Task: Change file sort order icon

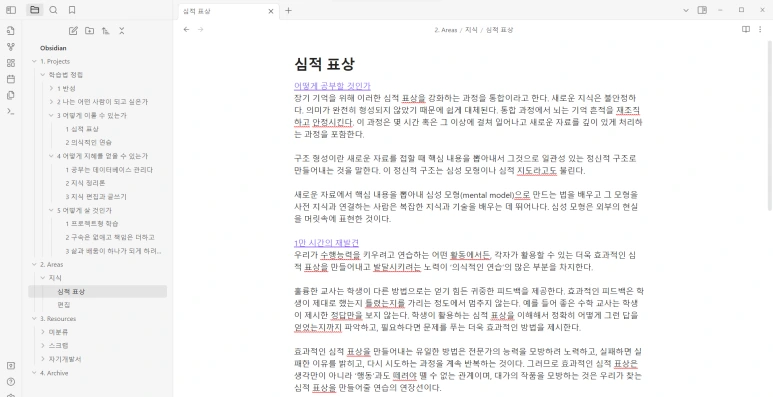Action: coord(105,31)
